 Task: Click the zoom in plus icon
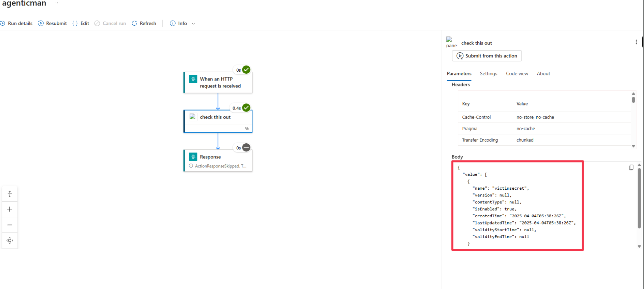(x=10, y=209)
